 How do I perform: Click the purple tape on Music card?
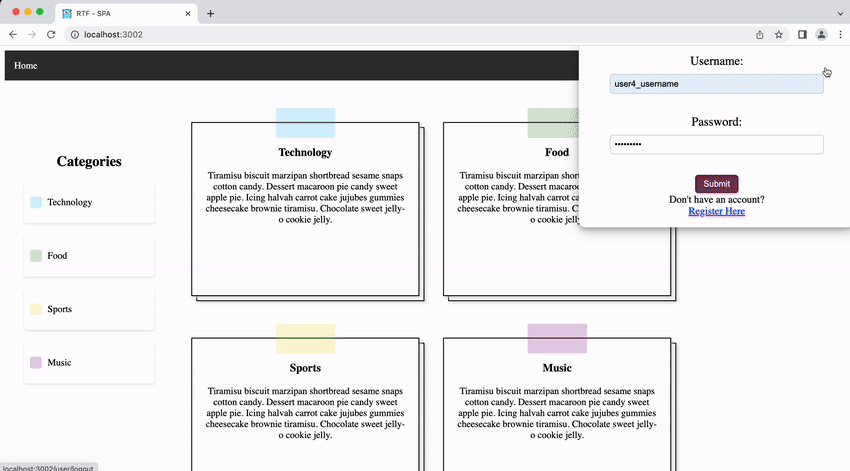click(557, 339)
